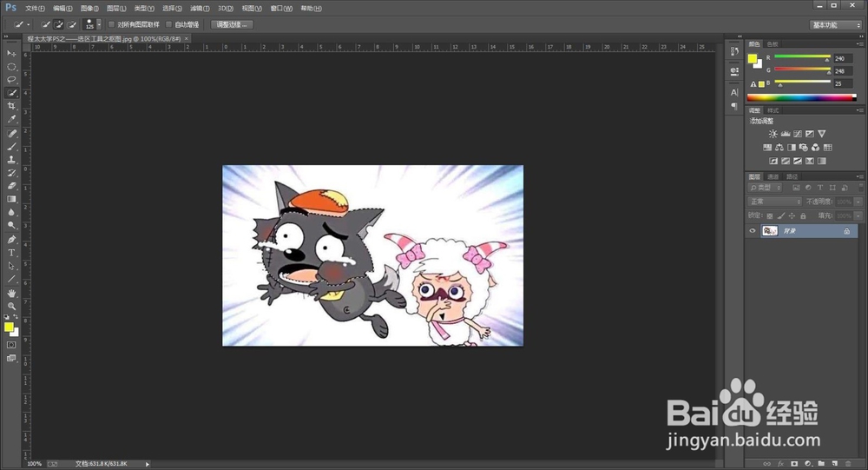Enable 'Sample All Layers' checkbox
This screenshot has width=868, height=470.
[x=111, y=24]
